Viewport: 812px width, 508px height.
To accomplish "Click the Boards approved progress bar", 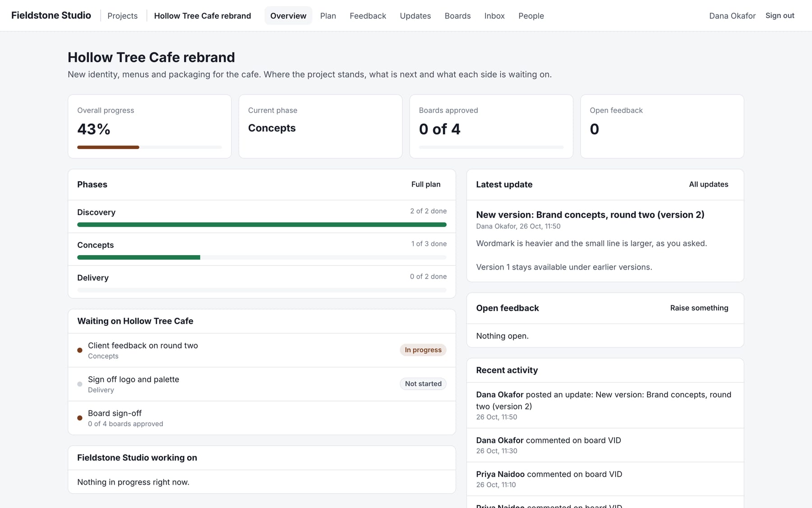I will [491, 147].
